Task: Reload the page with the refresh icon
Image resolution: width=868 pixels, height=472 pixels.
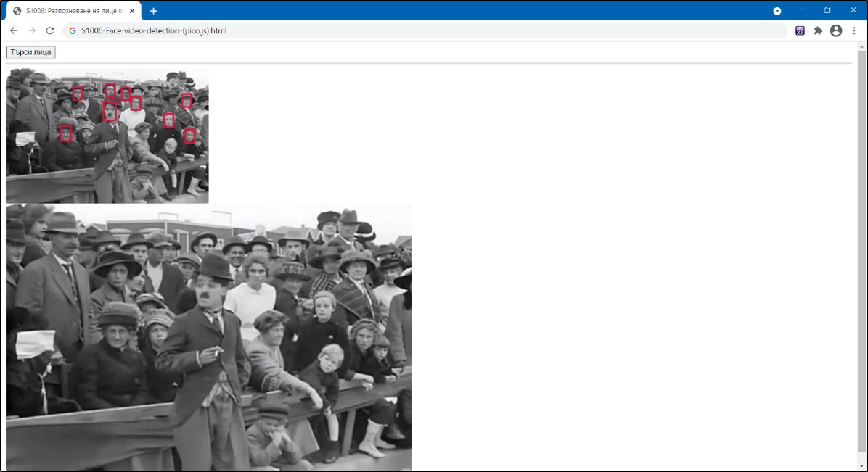Action: 50,30
